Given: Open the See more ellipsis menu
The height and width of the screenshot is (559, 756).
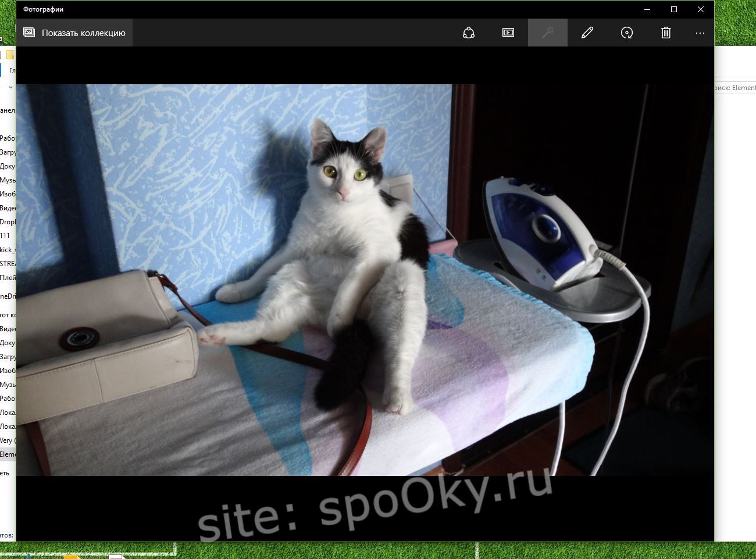Looking at the screenshot, I should point(700,33).
